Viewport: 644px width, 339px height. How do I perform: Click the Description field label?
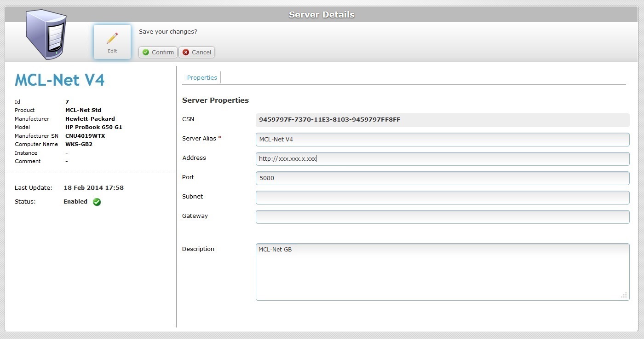198,249
